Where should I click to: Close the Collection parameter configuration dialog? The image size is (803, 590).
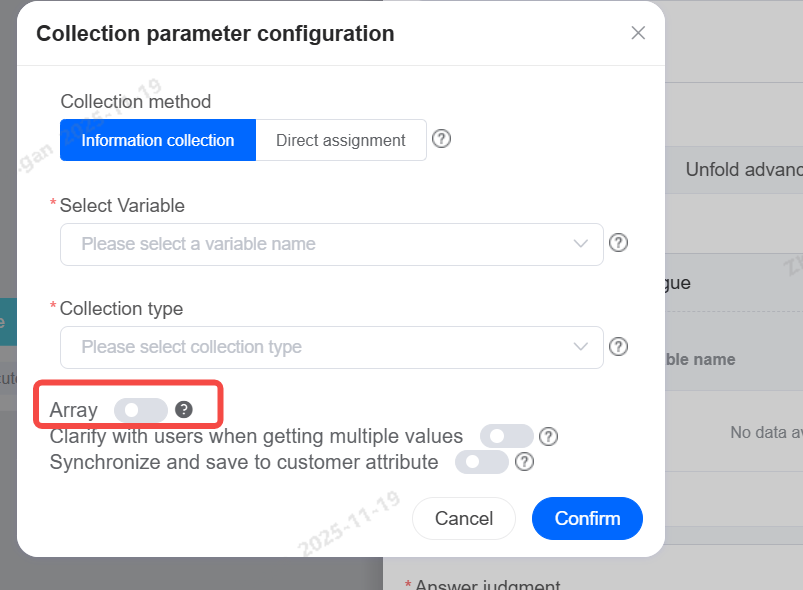(638, 33)
